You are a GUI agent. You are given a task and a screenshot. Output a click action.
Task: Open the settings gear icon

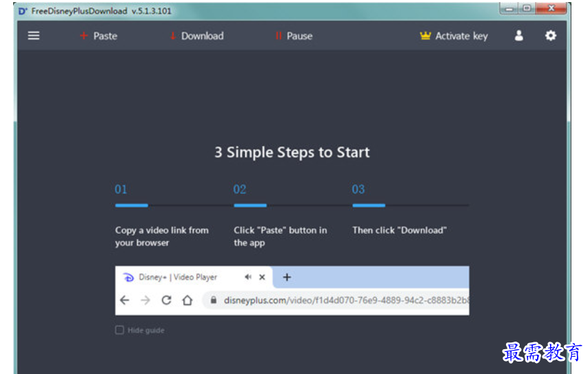click(551, 36)
